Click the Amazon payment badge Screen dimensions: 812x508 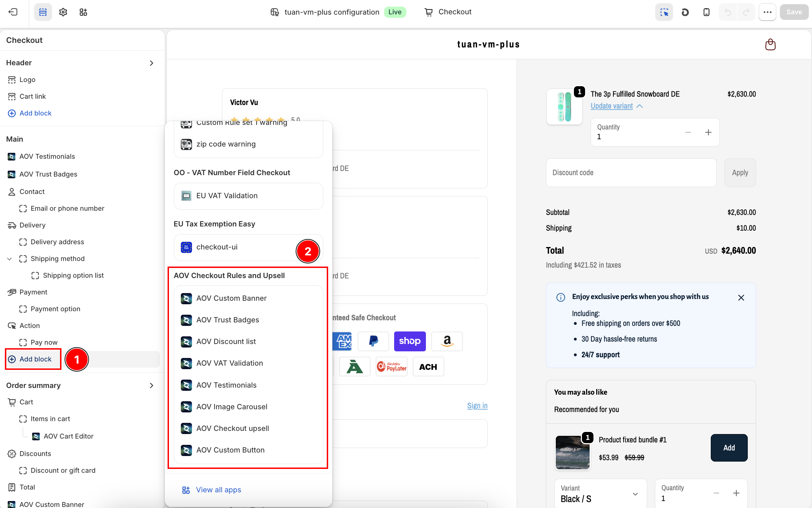point(447,341)
